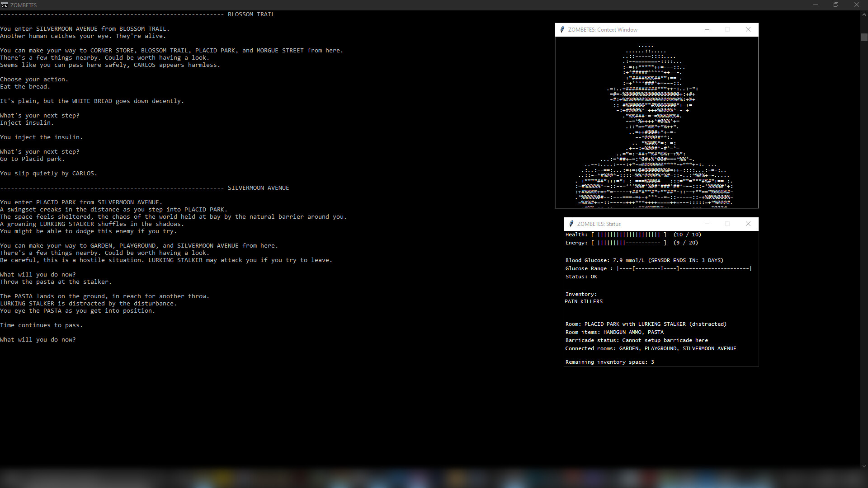This screenshot has width=868, height=488.
Task: Click the Glucose Range indicator bar
Action: 683,268
